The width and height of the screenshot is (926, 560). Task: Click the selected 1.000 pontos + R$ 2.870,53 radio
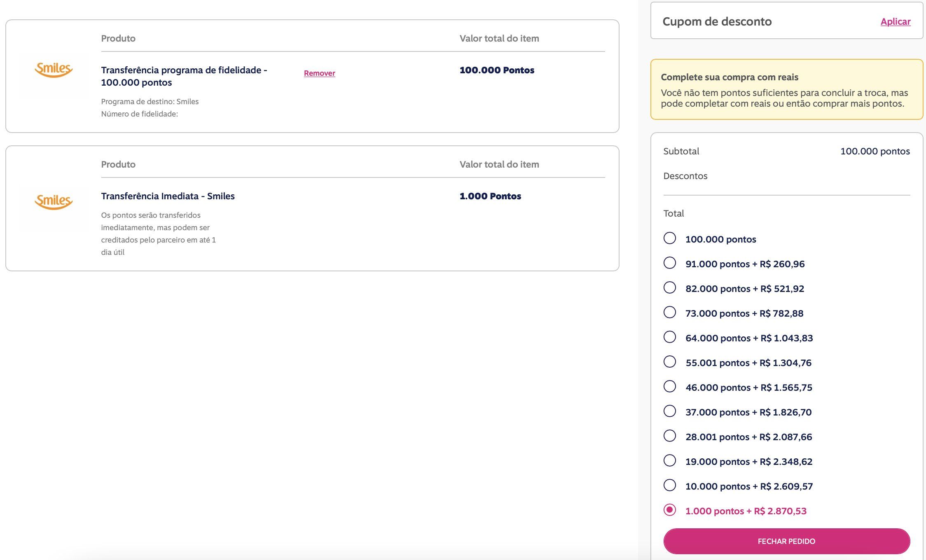(670, 510)
